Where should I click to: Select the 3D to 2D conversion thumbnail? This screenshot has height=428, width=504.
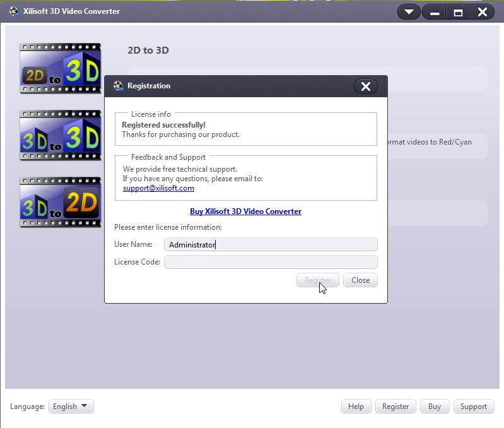[60, 202]
